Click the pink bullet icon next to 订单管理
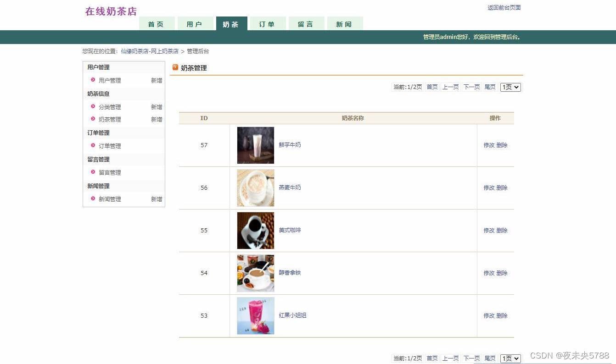Screen dimensions: 616x364 pos(93,145)
